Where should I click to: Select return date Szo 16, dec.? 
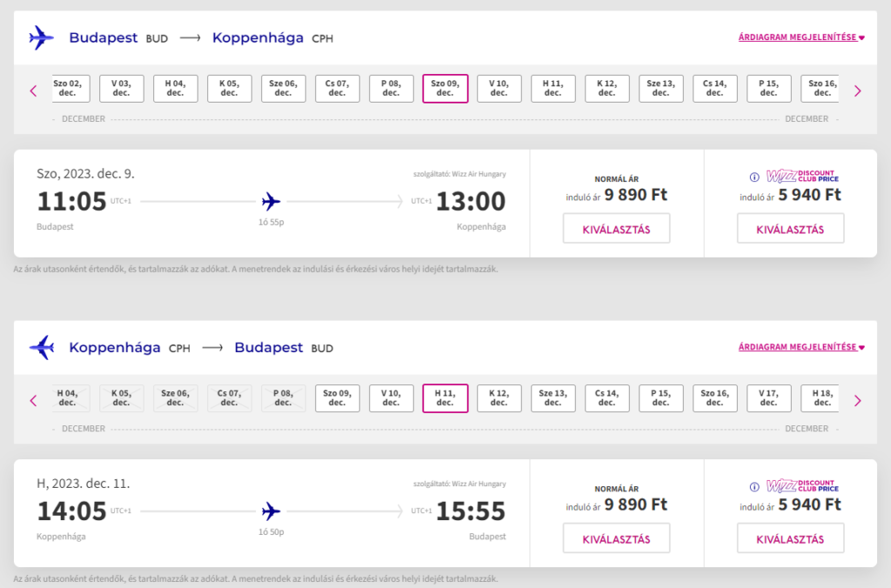pos(715,398)
